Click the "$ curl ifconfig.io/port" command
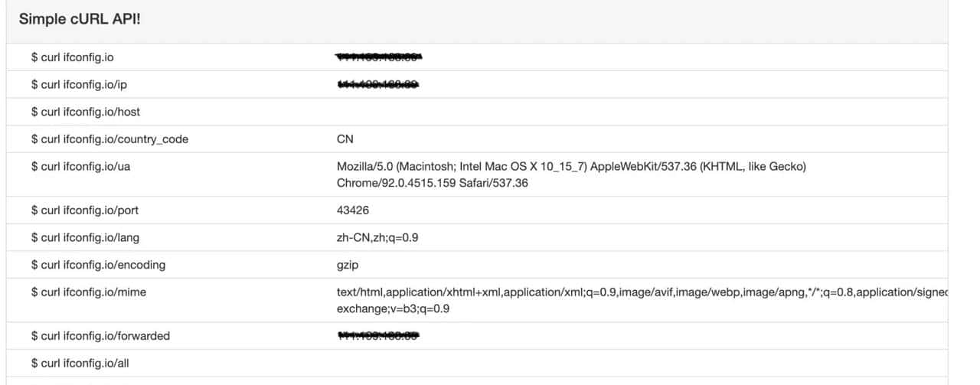Viewport: 980px width, 385px height. coord(85,210)
